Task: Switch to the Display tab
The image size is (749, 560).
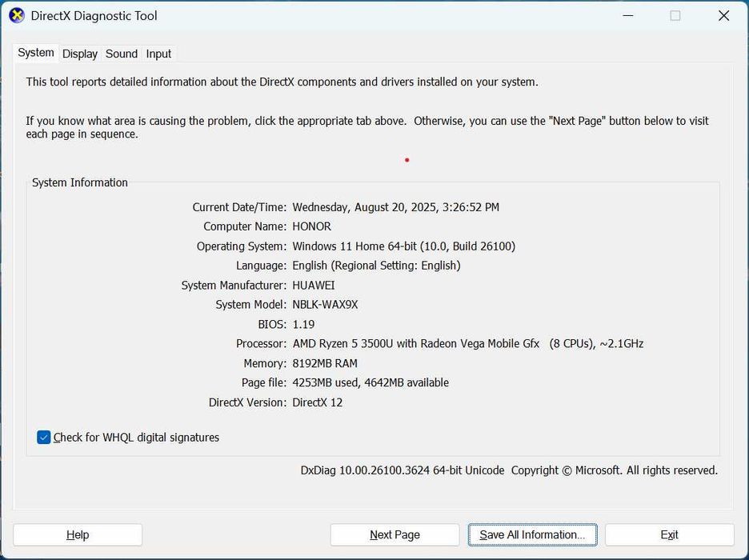Action: 80,54
